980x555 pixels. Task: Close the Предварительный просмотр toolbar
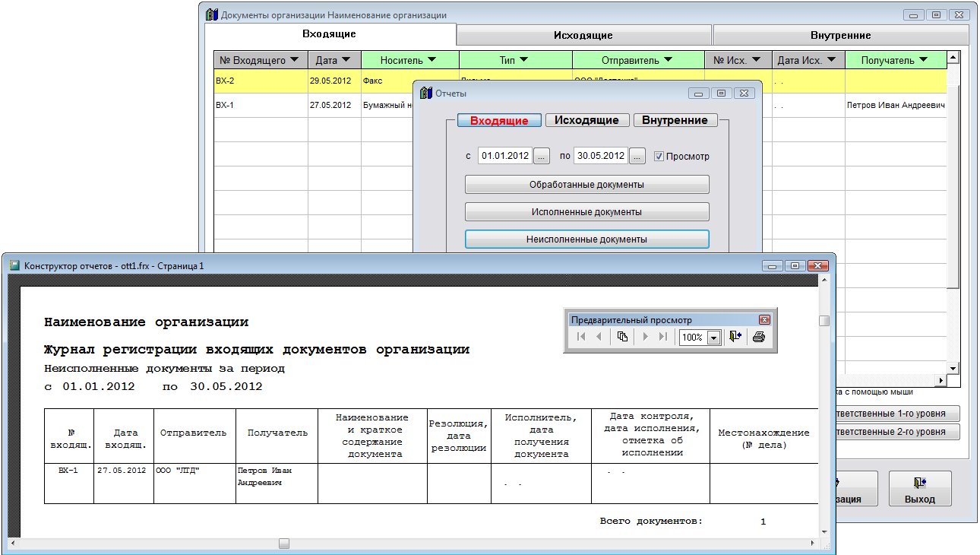pyautogui.click(x=764, y=320)
